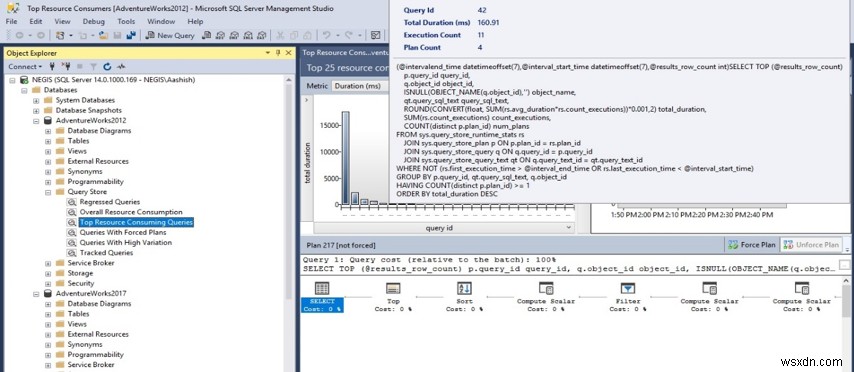854x372 pixels.
Task: Click the connect plug icon in Object Explorer
Action: coord(52,66)
